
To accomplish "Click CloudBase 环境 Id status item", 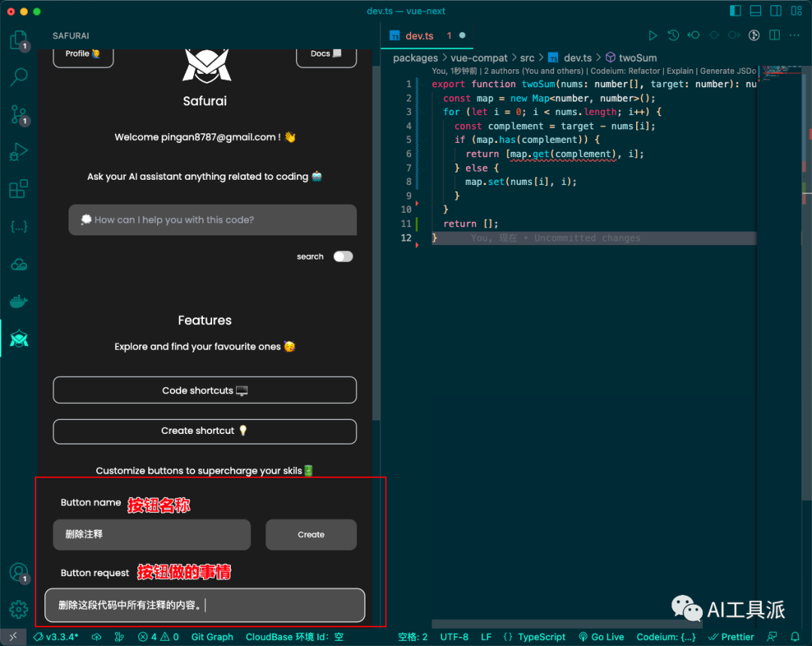I will [294, 637].
